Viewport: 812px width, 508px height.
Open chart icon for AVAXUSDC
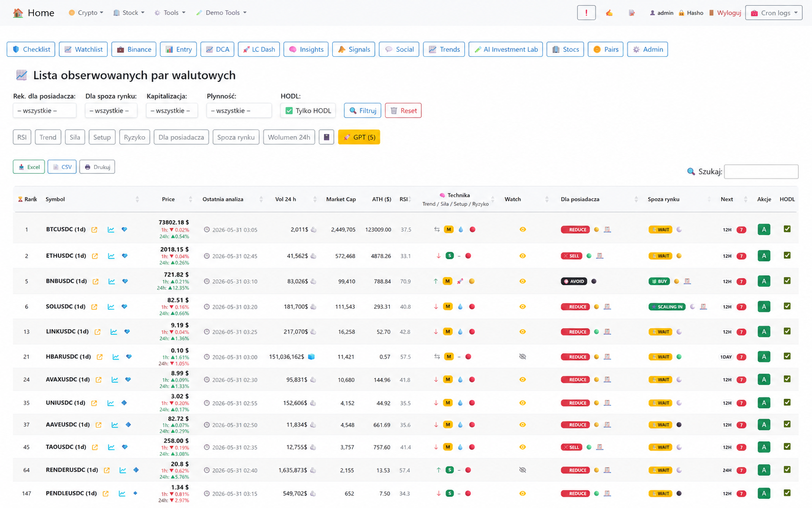coord(115,380)
